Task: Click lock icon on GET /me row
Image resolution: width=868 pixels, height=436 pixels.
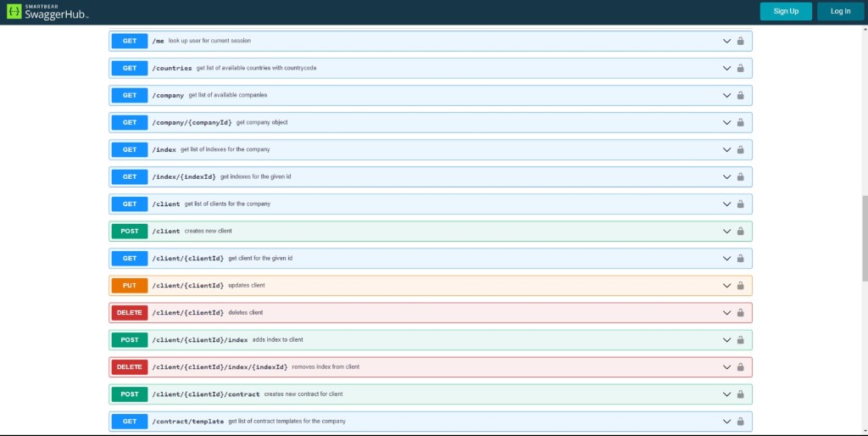Action: coord(740,41)
